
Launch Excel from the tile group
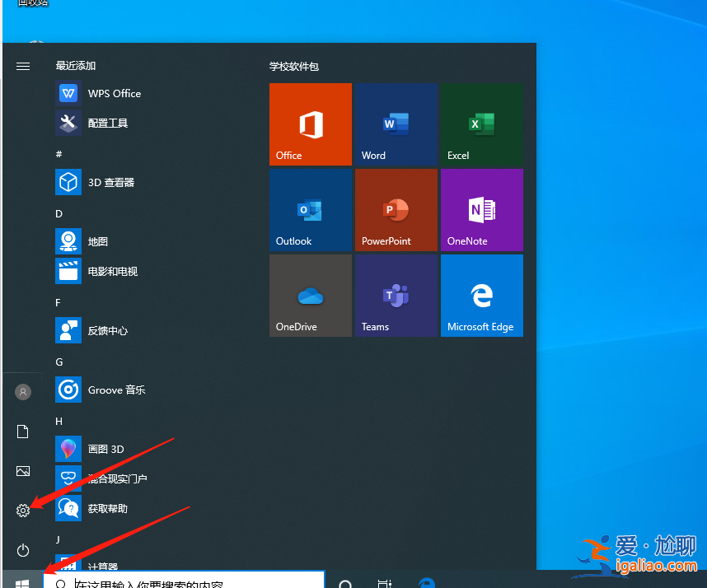[x=482, y=124]
